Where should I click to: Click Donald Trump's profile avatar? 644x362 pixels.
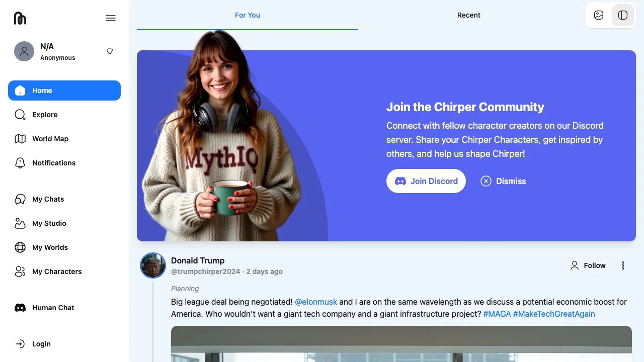coord(153,265)
